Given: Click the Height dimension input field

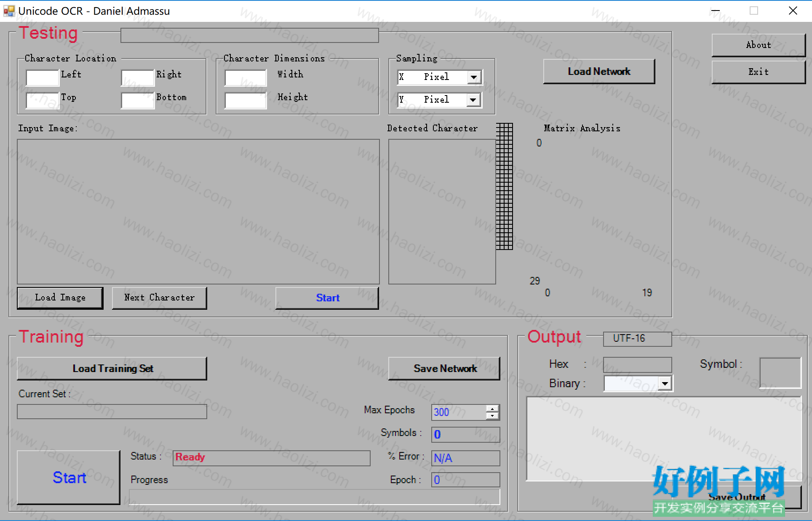Looking at the screenshot, I should (246, 101).
